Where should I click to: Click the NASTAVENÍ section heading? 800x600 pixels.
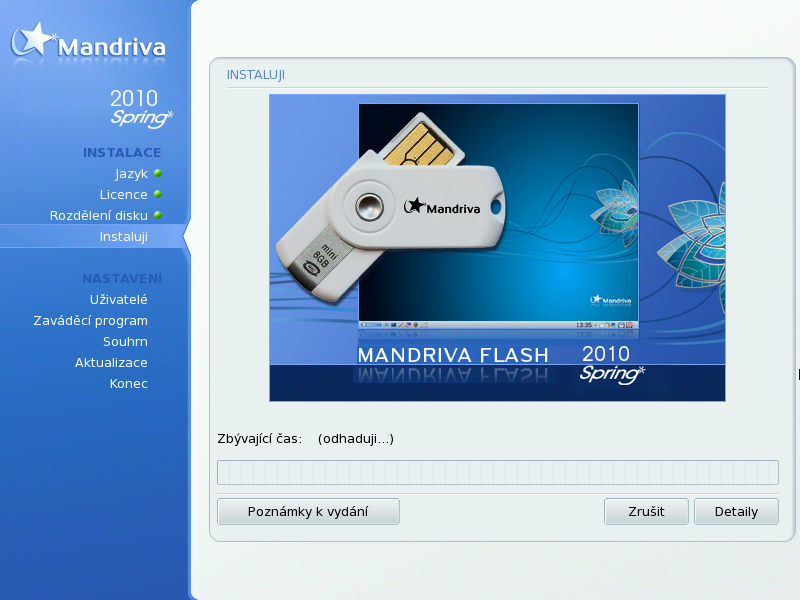pyautogui.click(x=122, y=278)
